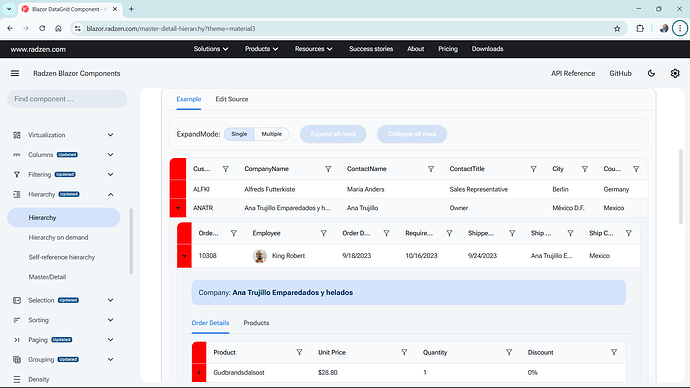
Task: Open the Unit Price filter icon
Action: pyautogui.click(x=404, y=352)
